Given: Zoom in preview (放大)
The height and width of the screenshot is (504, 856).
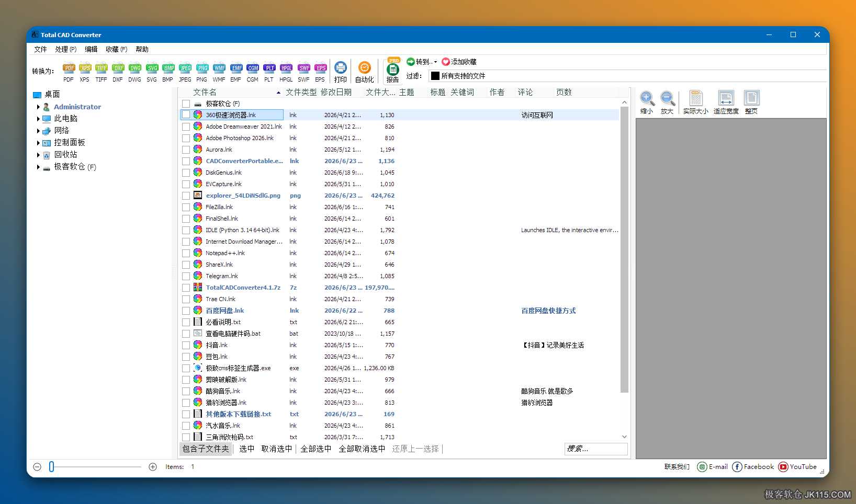Looking at the screenshot, I should click(667, 102).
